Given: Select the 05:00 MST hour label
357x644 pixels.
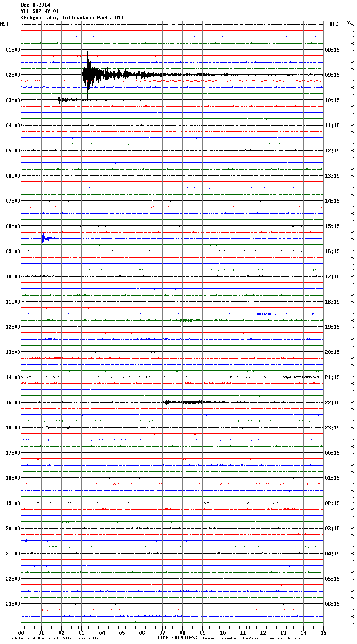Looking at the screenshot, I should click(x=13, y=151).
